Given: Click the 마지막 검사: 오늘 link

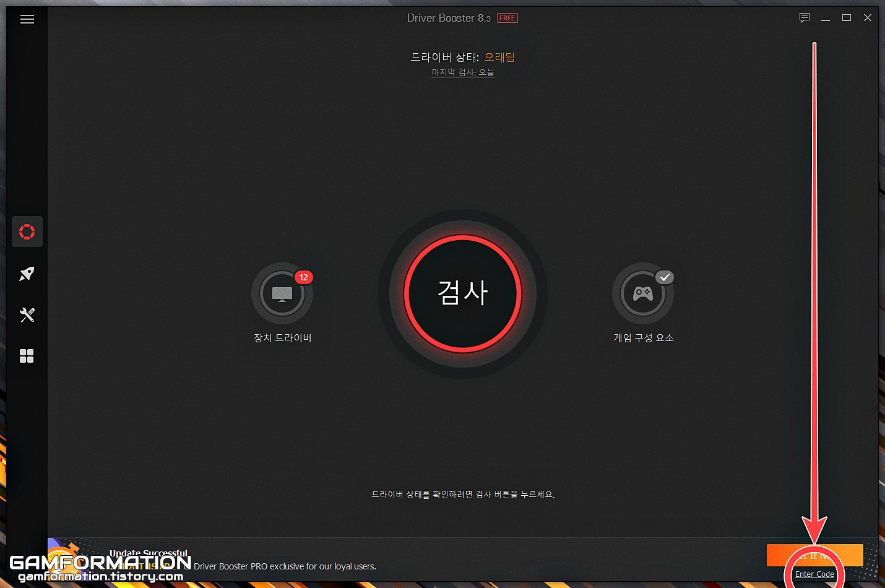Looking at the screenshot, I should 463,72.
